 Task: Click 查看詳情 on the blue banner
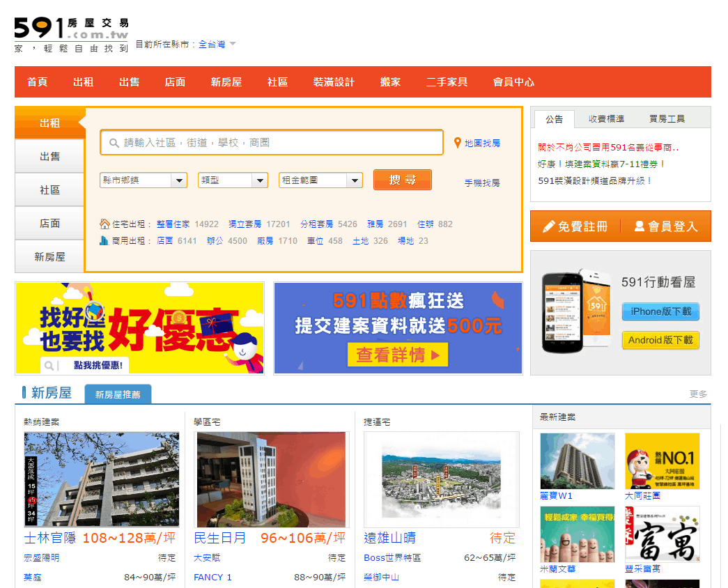398,355
